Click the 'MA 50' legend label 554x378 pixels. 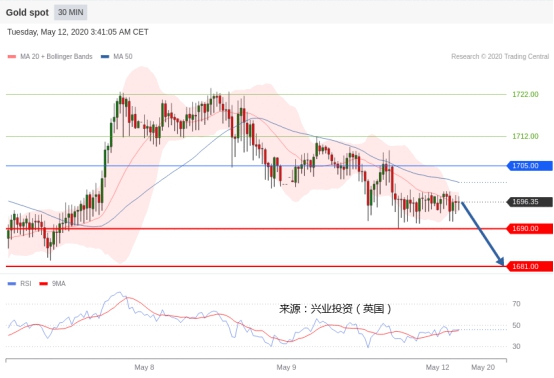tap(123, 57)
